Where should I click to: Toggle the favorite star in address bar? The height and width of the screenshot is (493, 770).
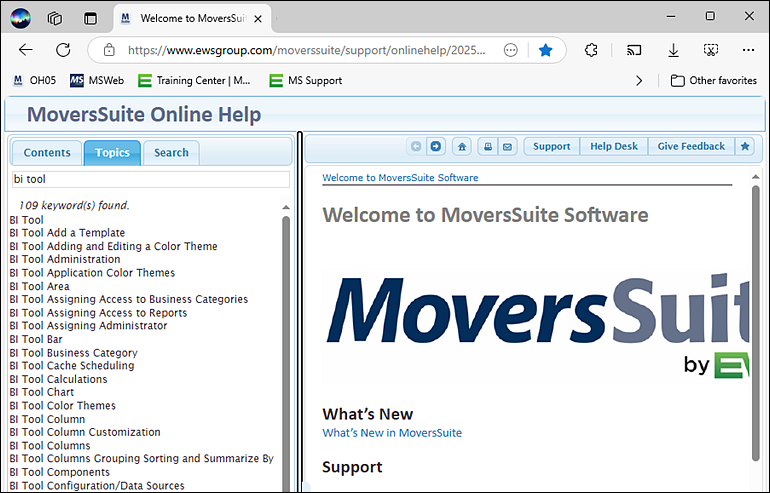coord(545,50)
